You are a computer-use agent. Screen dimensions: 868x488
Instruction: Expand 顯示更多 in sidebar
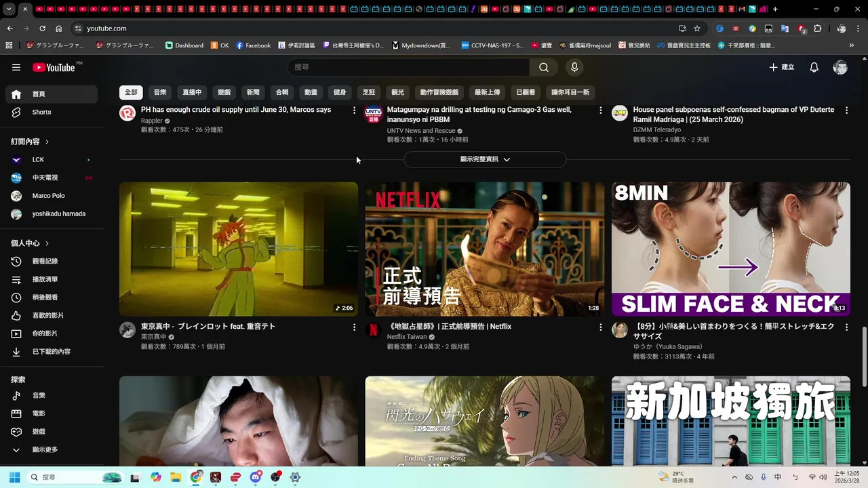click(52, 449)
